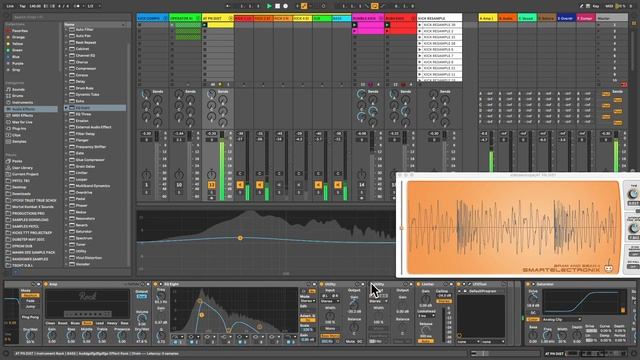
Task: Select Rock amp type in Amp
Action: [x=87, y=323]
